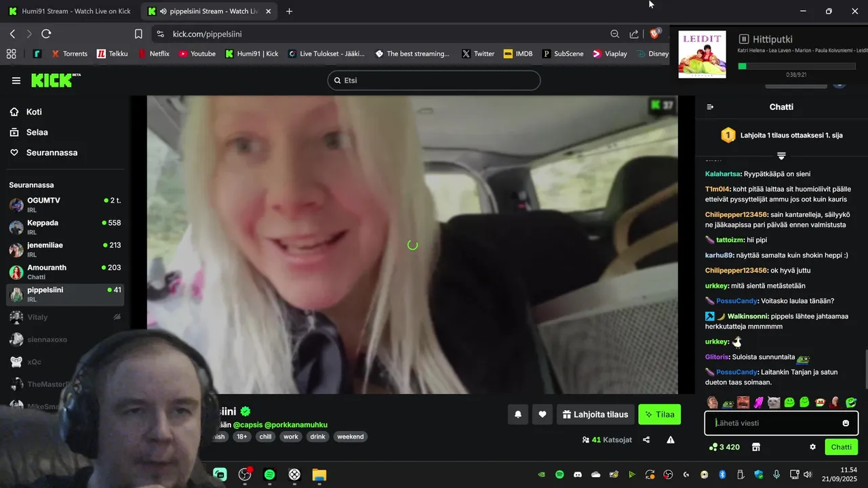Image resolution: width=868 pixels, height=488 pixels.
Task: Insert the crying cat emote
Action: 774,403
